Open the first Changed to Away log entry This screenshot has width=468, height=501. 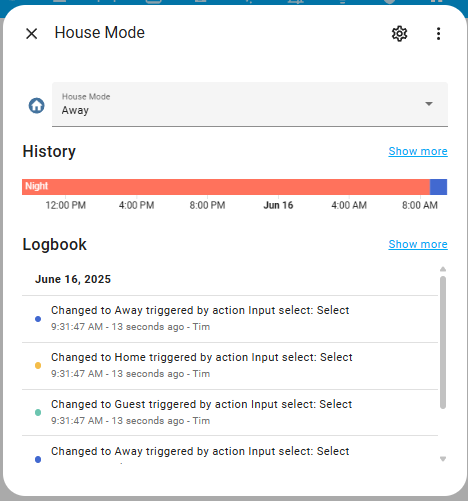pyautogui.click(x=230, y=319)
